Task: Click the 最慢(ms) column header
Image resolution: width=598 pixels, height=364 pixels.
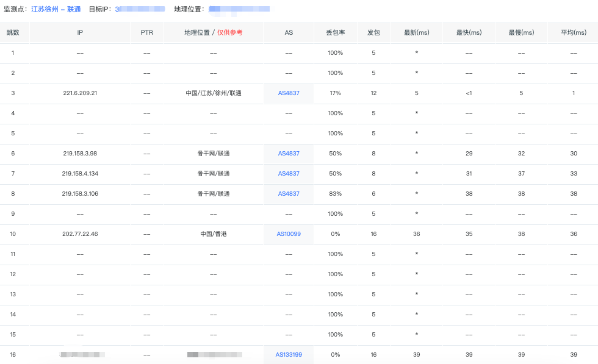Action: (x=521, y=32)
